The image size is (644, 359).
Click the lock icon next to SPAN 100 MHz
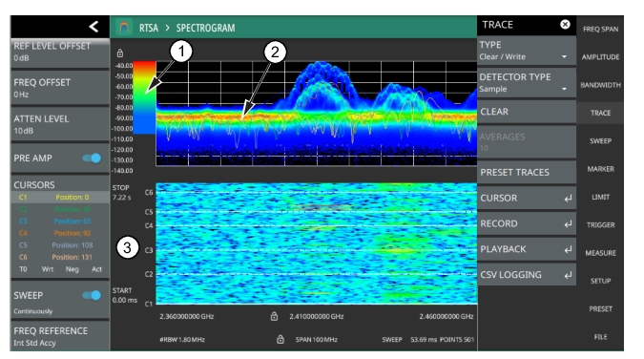[x=280, y=339]
